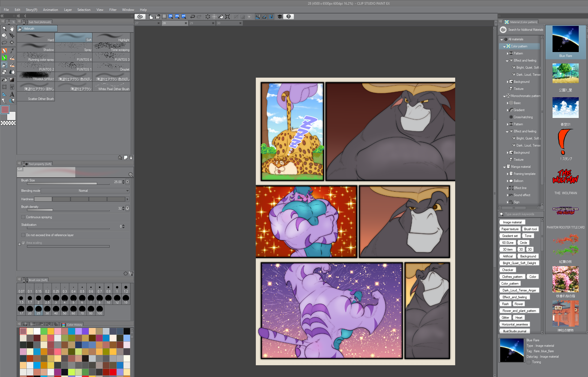Select the Hand move tool
The height and width of the screenshot is (377, 588).
click(12, 29)
